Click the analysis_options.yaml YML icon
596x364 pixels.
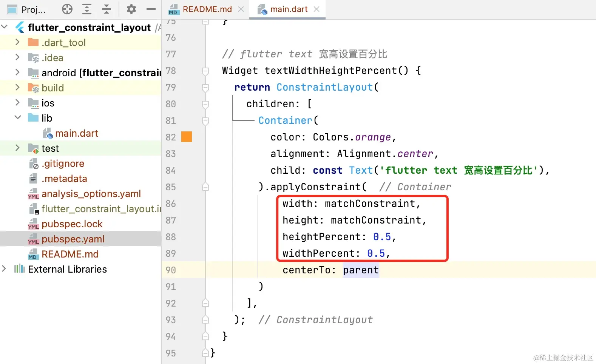[x=33, y=194]
